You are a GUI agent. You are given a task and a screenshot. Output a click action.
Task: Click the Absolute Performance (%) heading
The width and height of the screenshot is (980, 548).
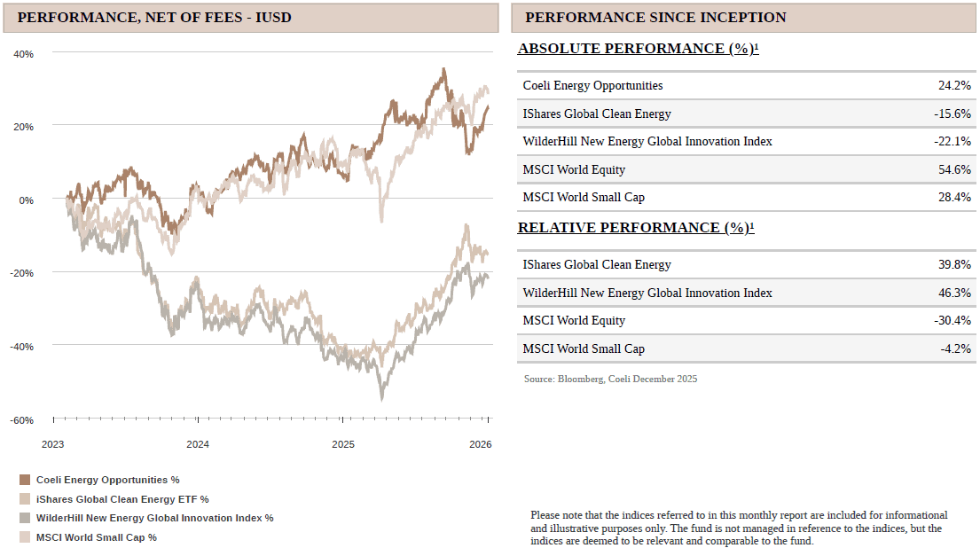tap(638, 49)
